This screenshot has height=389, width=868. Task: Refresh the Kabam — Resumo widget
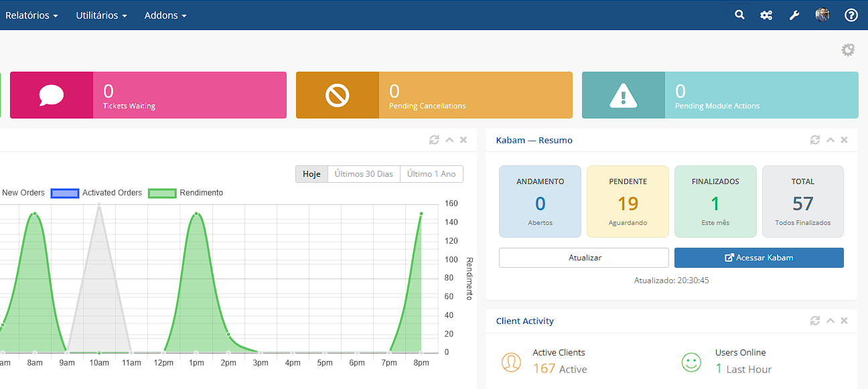(815, 140)
